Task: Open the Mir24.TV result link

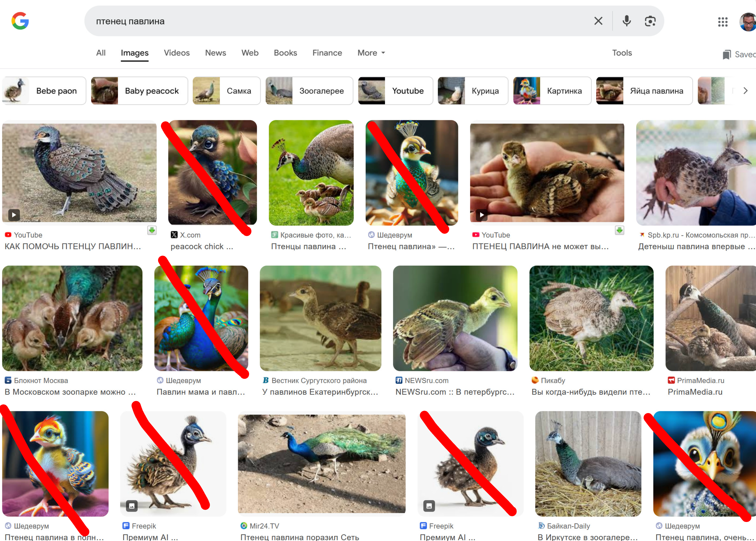Action: pos(264,526)
